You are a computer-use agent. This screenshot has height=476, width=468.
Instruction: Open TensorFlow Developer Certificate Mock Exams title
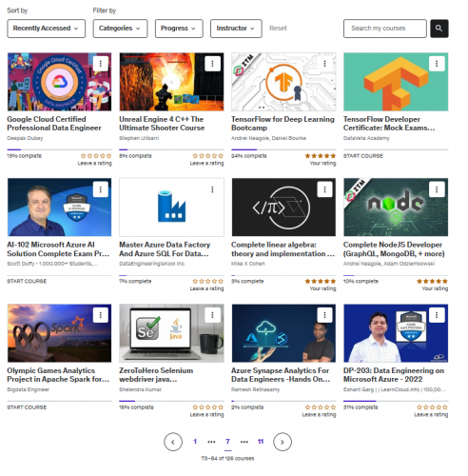click(389, 124)
